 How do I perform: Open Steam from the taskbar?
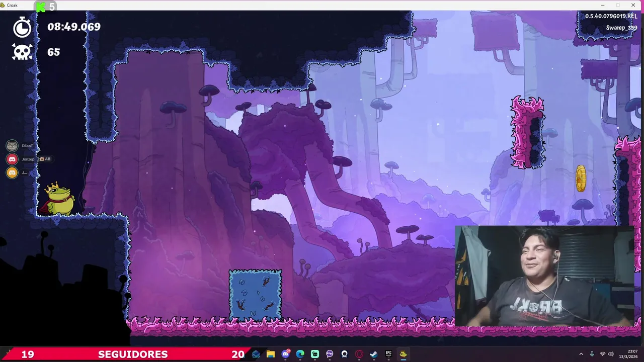[x=374, y=354]
